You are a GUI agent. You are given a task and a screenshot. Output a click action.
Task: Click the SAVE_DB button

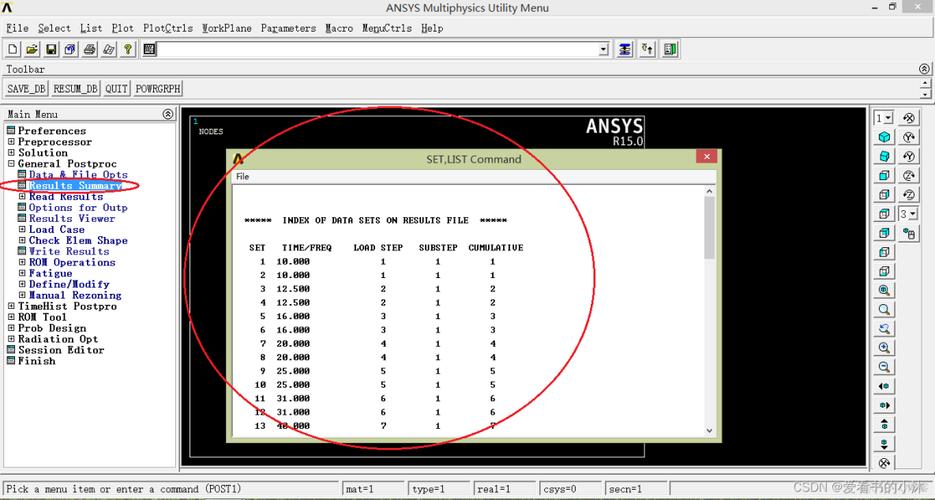27,89
